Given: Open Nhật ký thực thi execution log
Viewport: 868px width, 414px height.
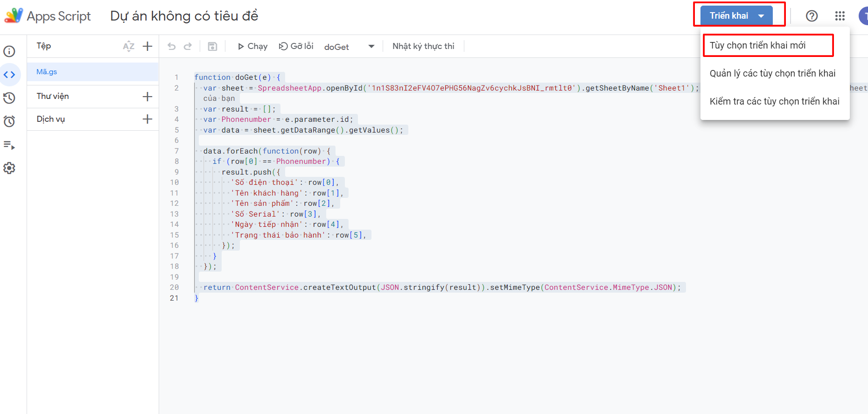Looking at the screenshot, I should (423, 46).
